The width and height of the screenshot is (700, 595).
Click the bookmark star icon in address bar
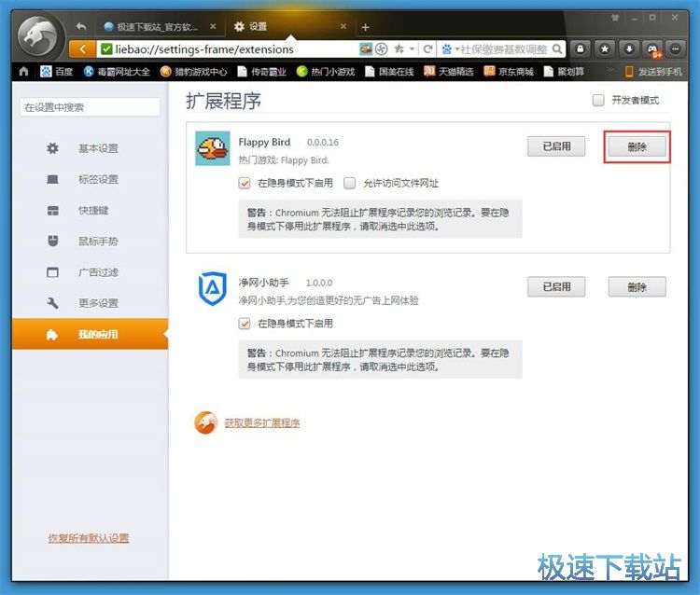click(x=399, y=49)
